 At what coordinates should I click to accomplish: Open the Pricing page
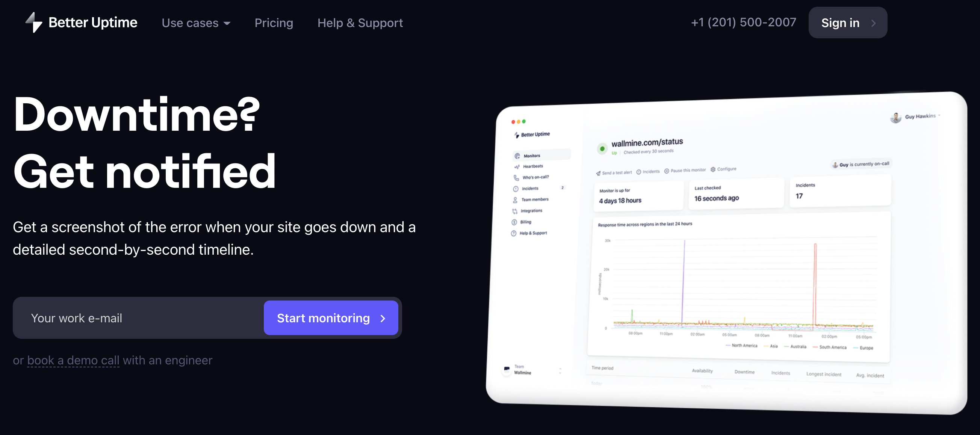[274, 23]
